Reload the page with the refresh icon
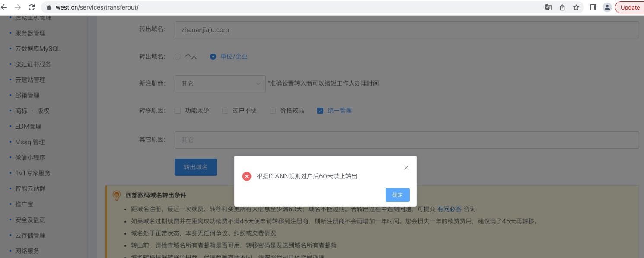The width and height of the screenshot is (644, 258). pos(32,7)
